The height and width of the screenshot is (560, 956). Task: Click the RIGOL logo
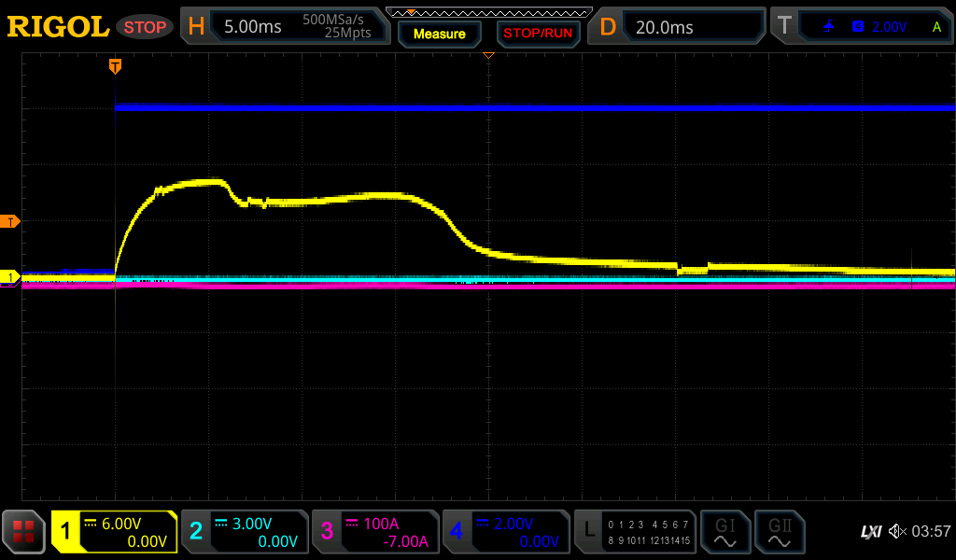[x=58, y=27]
